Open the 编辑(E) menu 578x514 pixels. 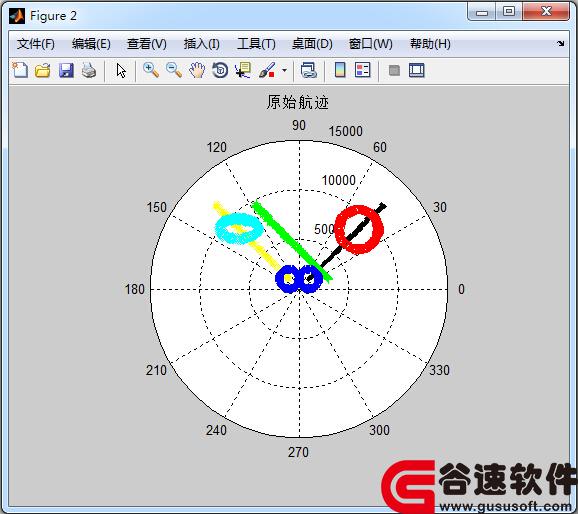91,44
